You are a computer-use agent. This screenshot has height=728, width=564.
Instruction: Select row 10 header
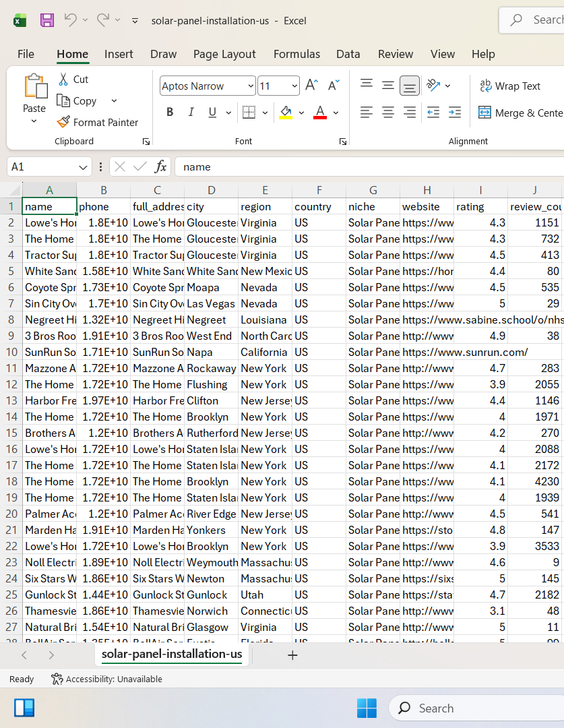point(11,353)
